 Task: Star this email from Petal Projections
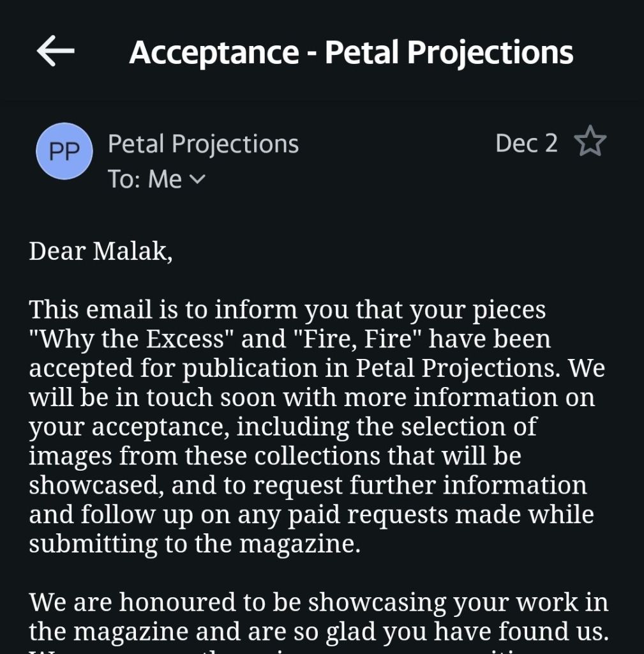tap(590, 142)
